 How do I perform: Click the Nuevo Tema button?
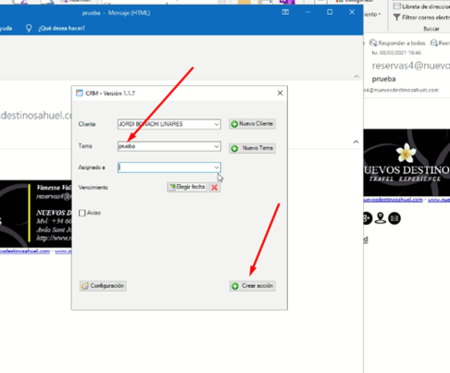click(252, 148)
